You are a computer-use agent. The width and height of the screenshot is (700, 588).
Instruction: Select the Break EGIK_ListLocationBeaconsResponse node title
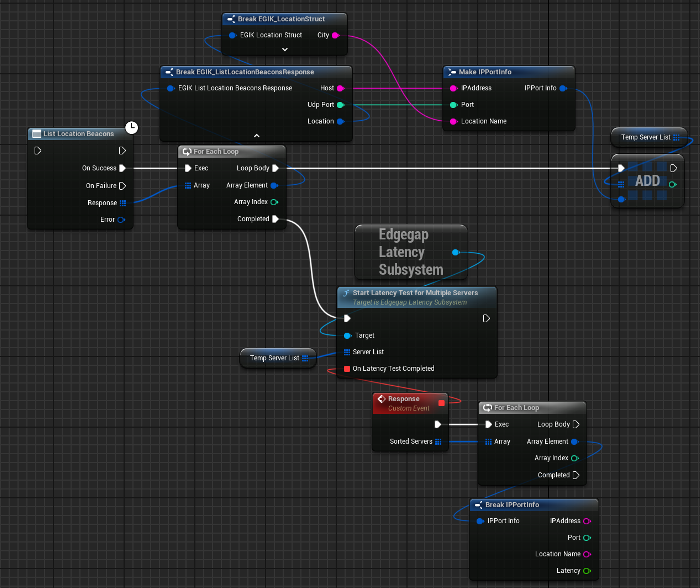245,72
